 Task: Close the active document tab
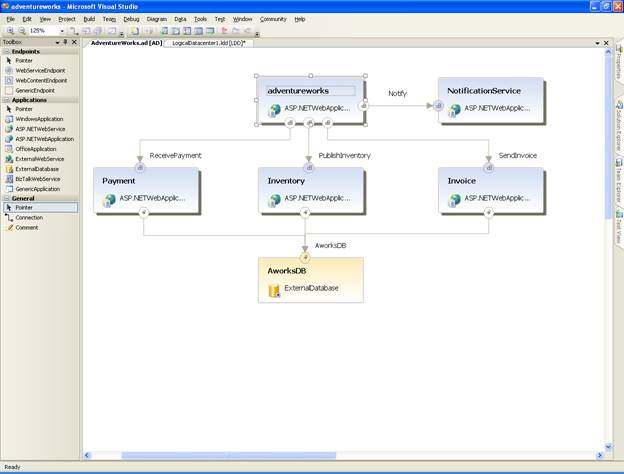(x=606, y=43)
